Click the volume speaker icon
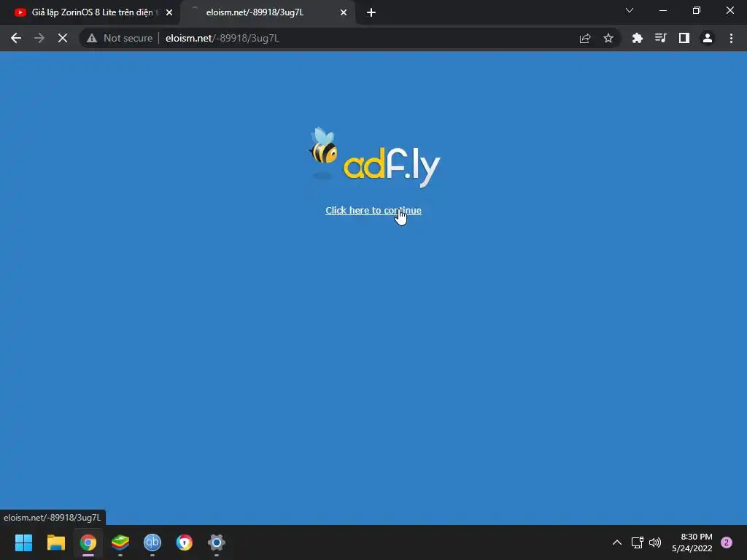Screen dimensions: 747x560 tap(656, 542)
